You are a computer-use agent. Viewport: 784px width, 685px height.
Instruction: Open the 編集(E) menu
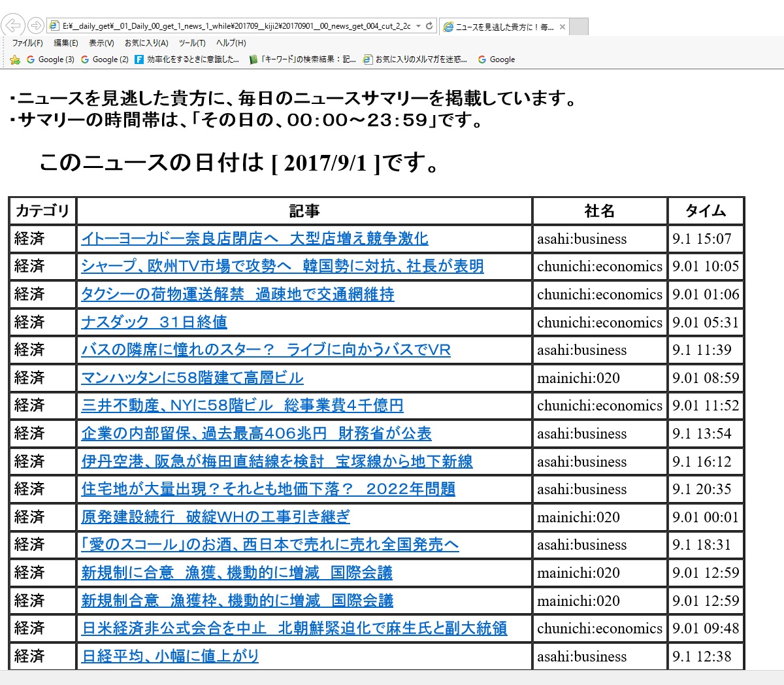click(65, 43)
